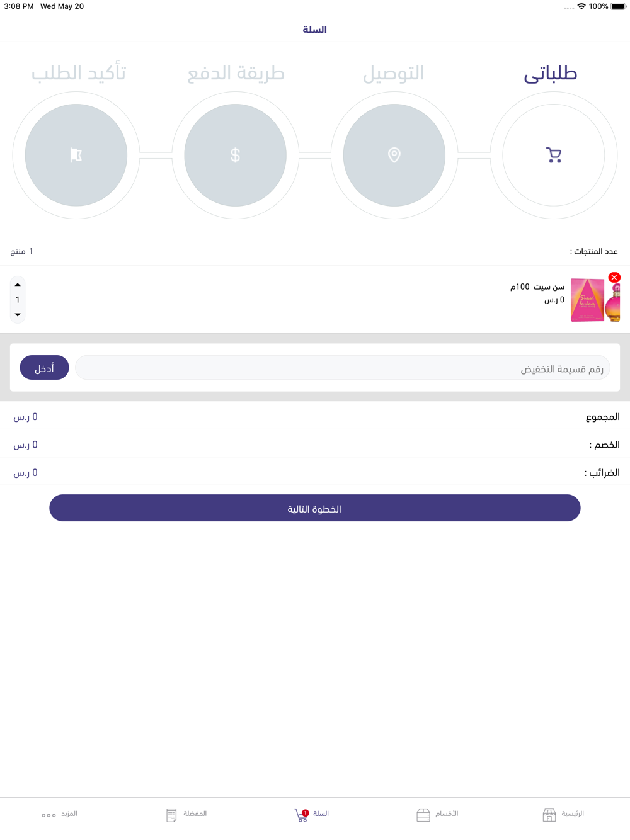Image resolution: width=630 pixels, height=840 pixels.
Task: Select the order confirmation flag step
Action: [x=76, y=155]
